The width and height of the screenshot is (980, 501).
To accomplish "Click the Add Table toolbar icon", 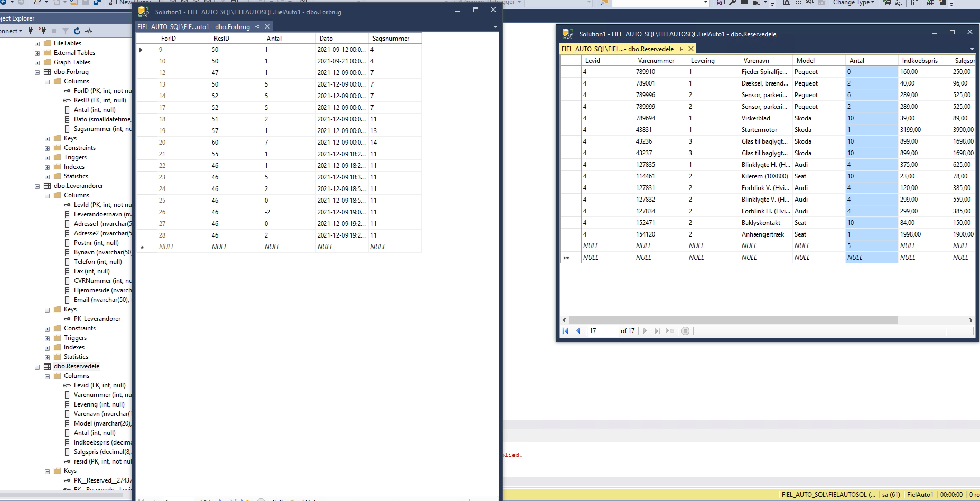I will point(930,3).
